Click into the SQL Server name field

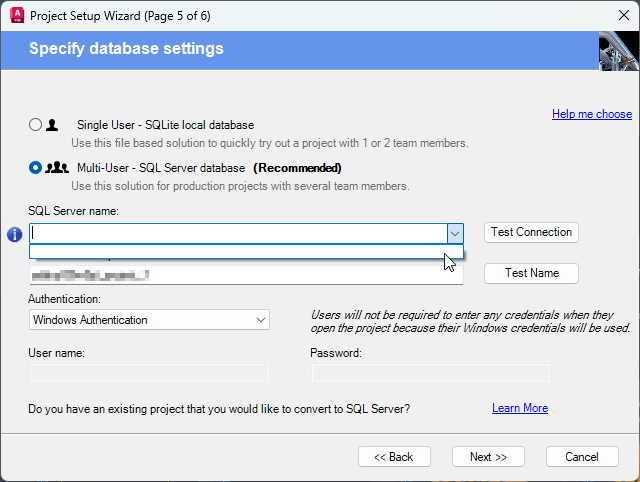coord(238,234)
